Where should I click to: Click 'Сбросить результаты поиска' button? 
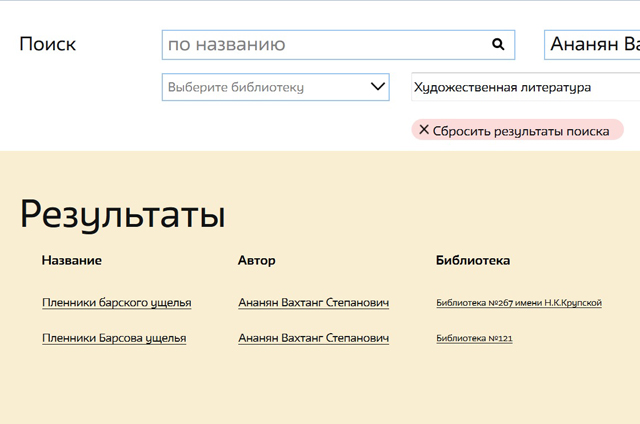tap(518, 130)
